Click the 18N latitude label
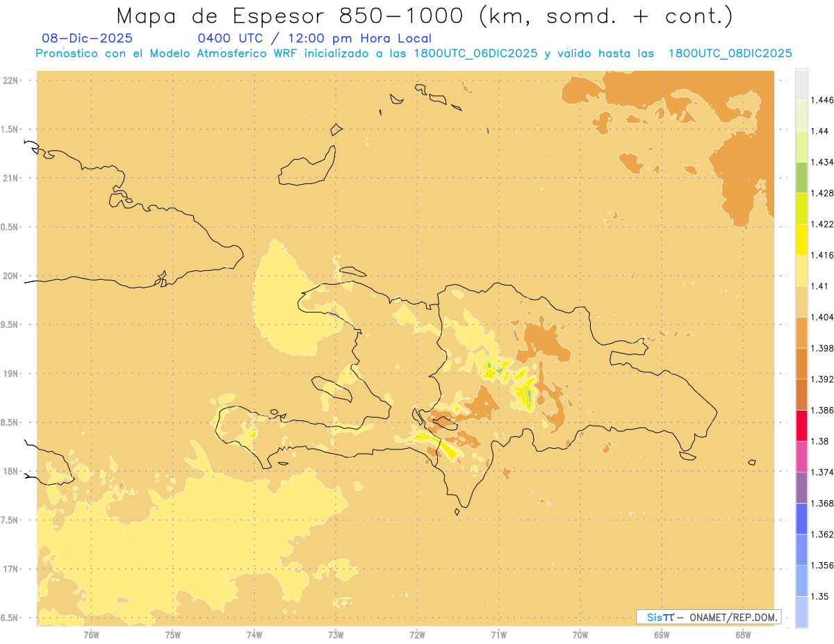Screen dimensions: 834x644 [10, 472]
